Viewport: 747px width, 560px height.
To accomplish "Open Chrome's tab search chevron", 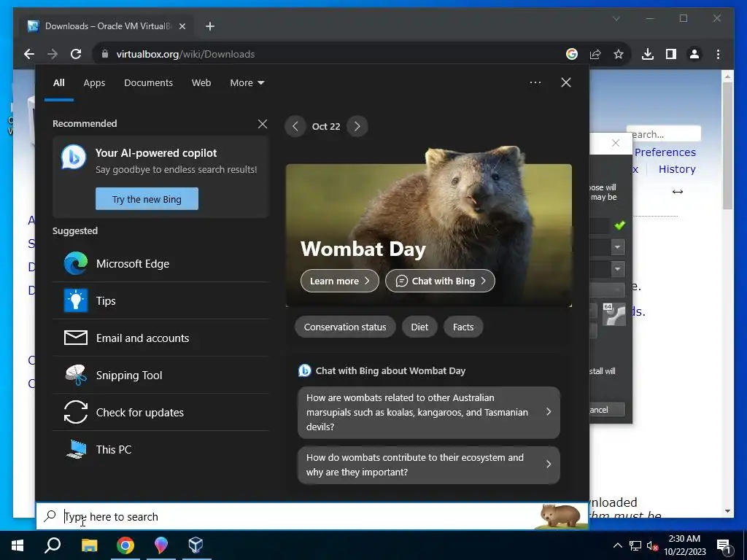I will (616, 18).
